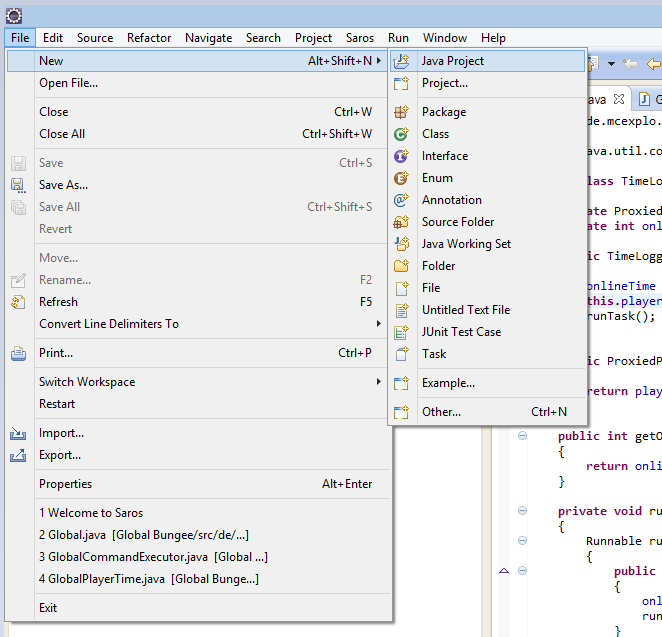
Task: Choose the green Class icon
Action: click(402, 134)
